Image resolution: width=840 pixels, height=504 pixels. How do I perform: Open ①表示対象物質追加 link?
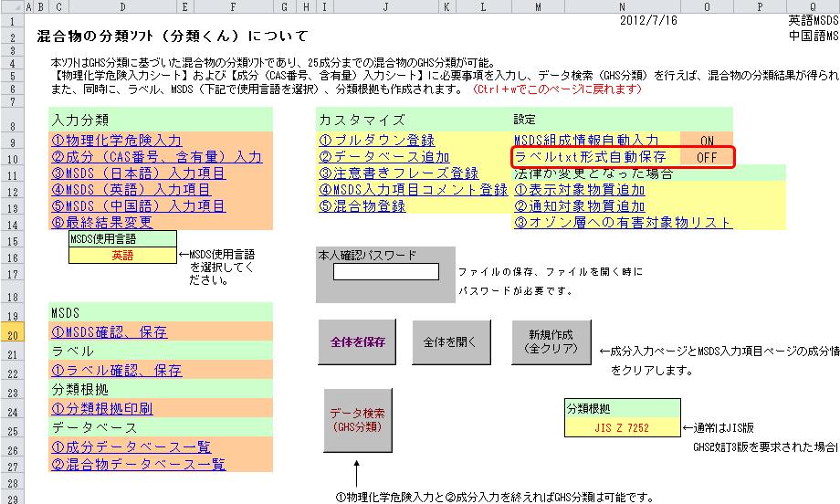[579, 190]
